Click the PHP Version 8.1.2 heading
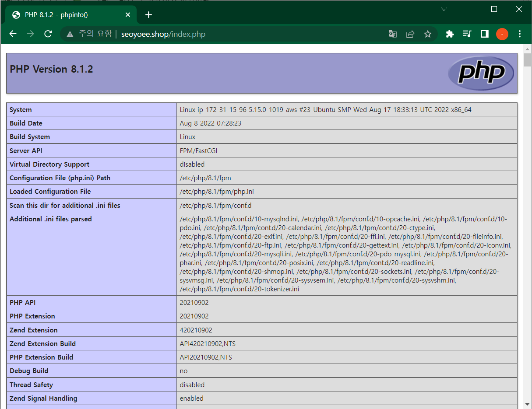Screen dimensions: 532x409 (x=51, y=69)
